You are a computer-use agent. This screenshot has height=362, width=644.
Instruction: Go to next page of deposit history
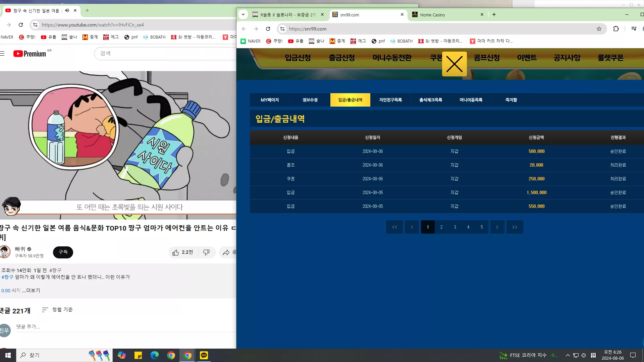[497, 227]
